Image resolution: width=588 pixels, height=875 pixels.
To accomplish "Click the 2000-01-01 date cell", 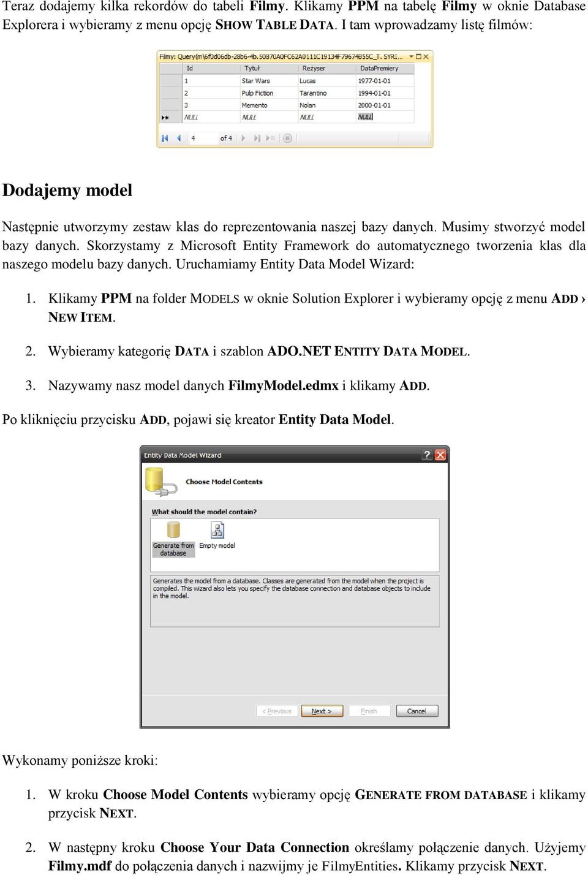I will tap(385, 105).
